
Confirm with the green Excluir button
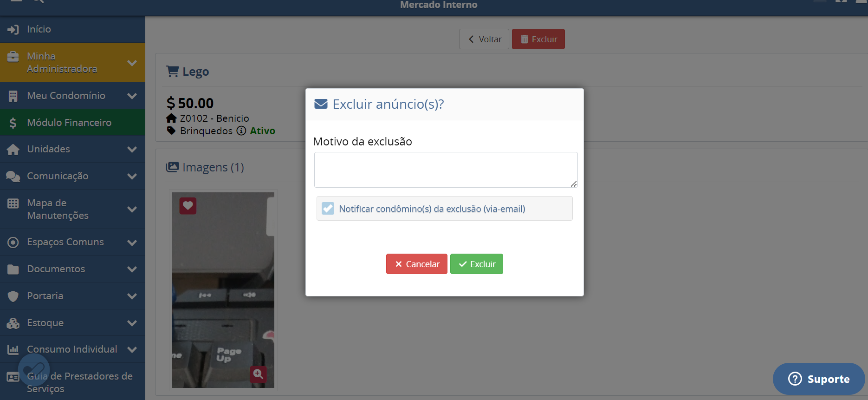(x=476, y=264)
